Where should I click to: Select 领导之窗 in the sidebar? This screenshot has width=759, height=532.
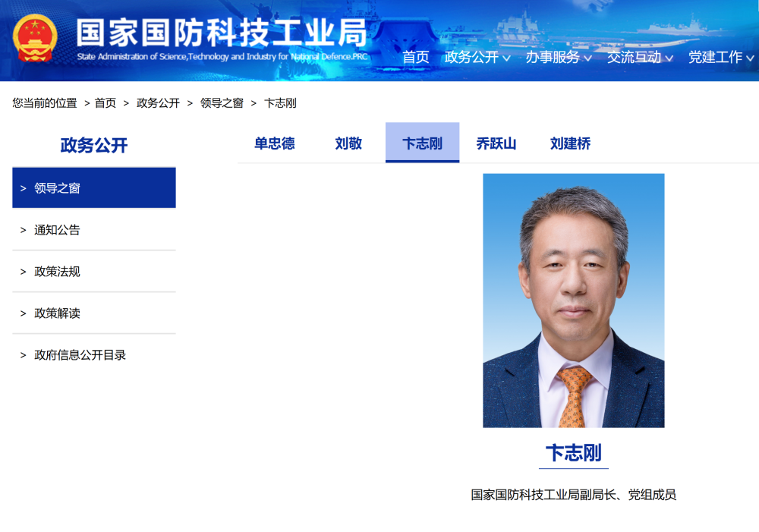[x=94, y=187]
